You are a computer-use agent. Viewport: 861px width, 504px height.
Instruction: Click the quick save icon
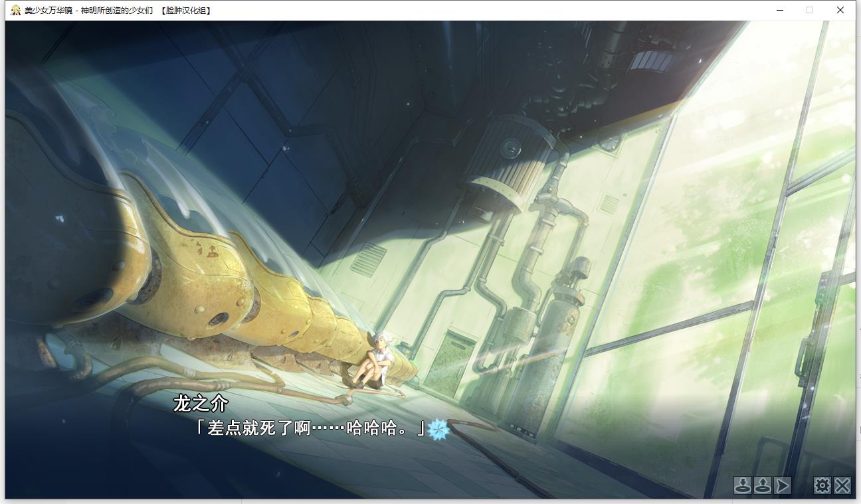point(742,485)
